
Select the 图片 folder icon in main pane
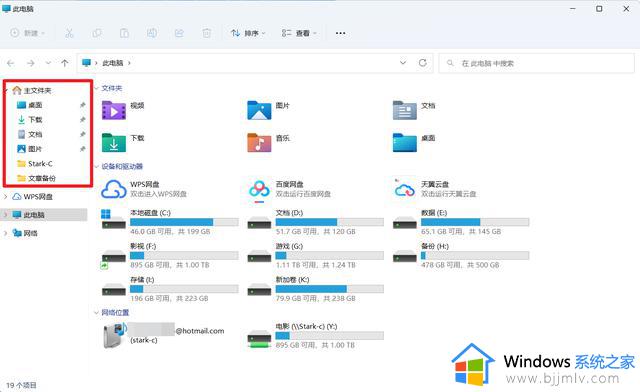259,110
